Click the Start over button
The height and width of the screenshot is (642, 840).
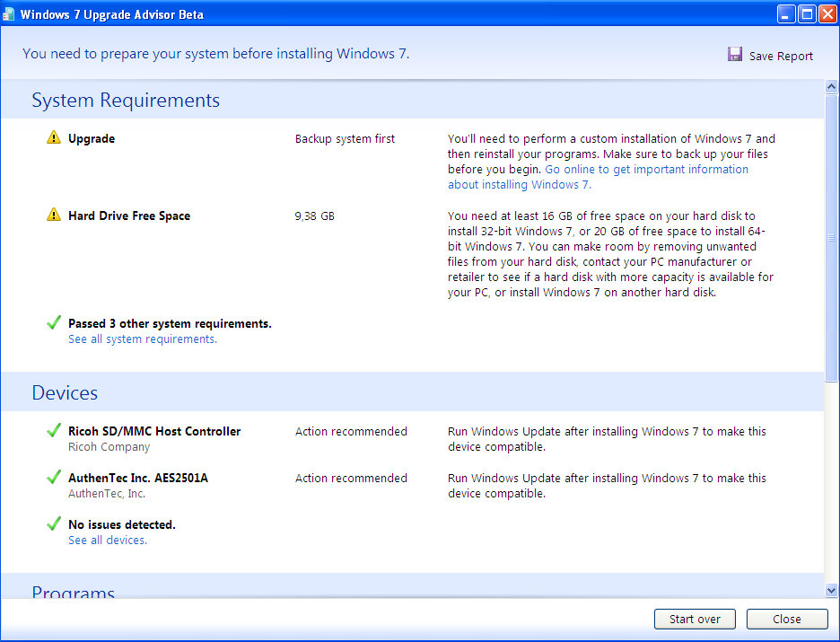coord(695,619)
